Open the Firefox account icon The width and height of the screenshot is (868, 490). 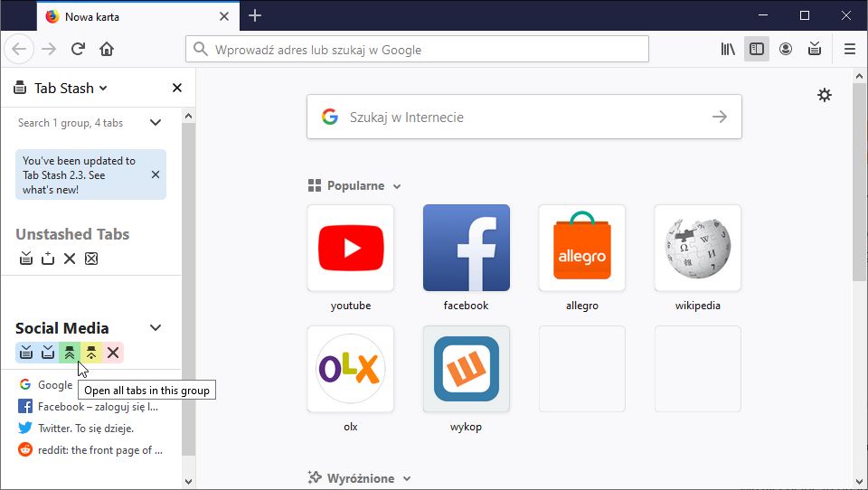(786, 50)
